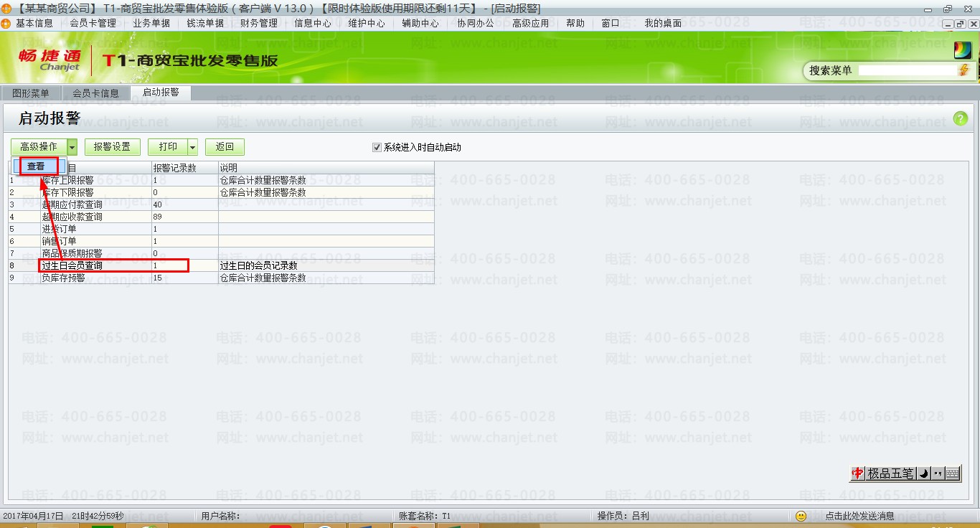Expand the 高级操作 dropdown arrow
Image resolution: width=980 pixels, height=528 pixels.
coord(72,147)
